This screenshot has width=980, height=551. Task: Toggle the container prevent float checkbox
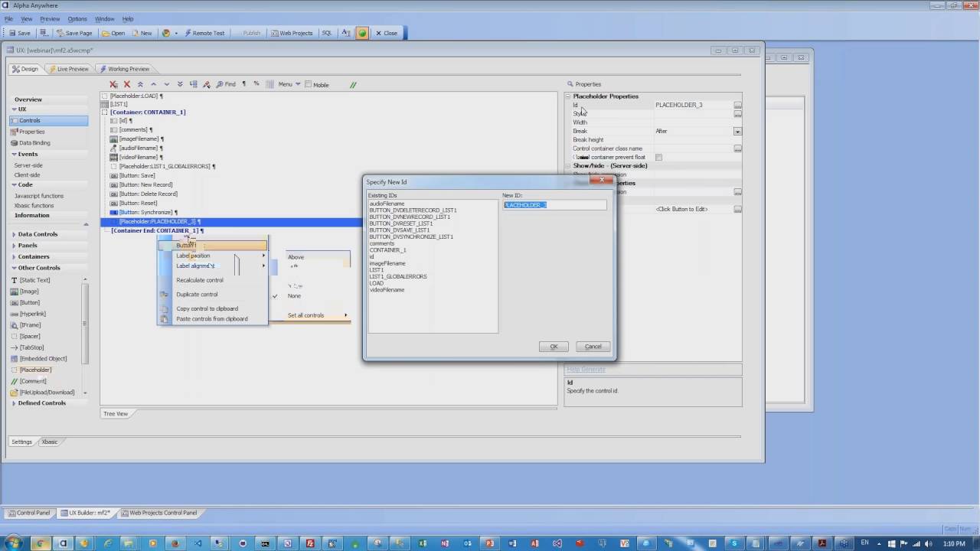(x=658, y=157)
